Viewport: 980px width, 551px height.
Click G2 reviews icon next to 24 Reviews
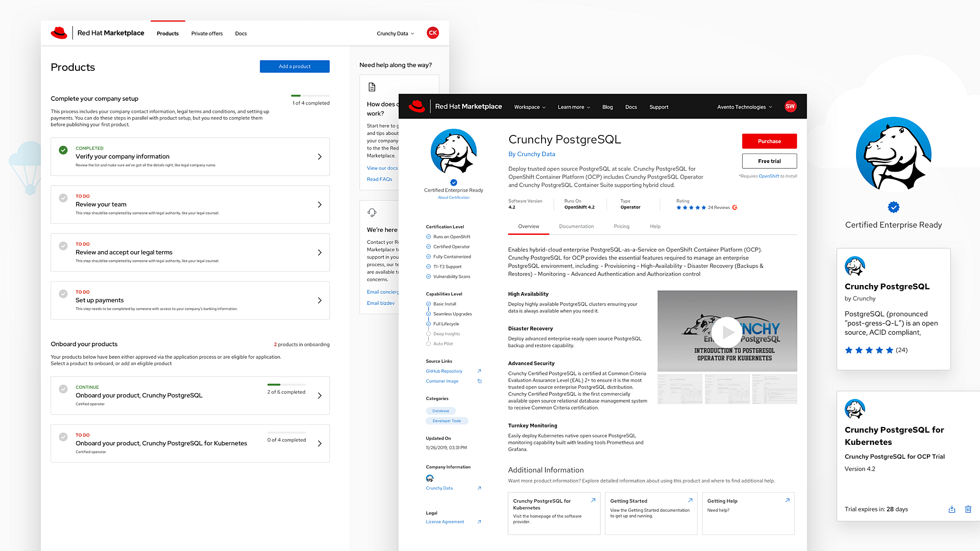(735, 208)
